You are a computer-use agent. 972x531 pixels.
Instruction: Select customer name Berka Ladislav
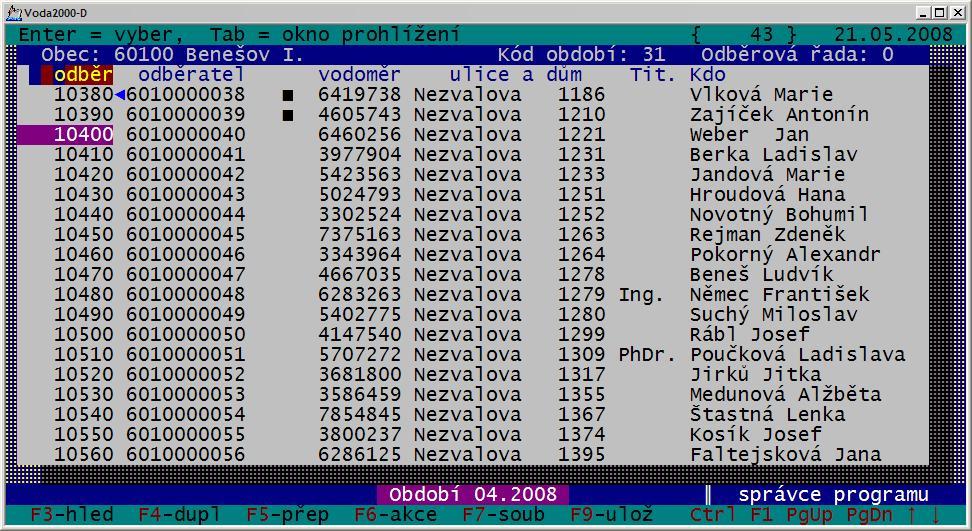tap(774, 154)
